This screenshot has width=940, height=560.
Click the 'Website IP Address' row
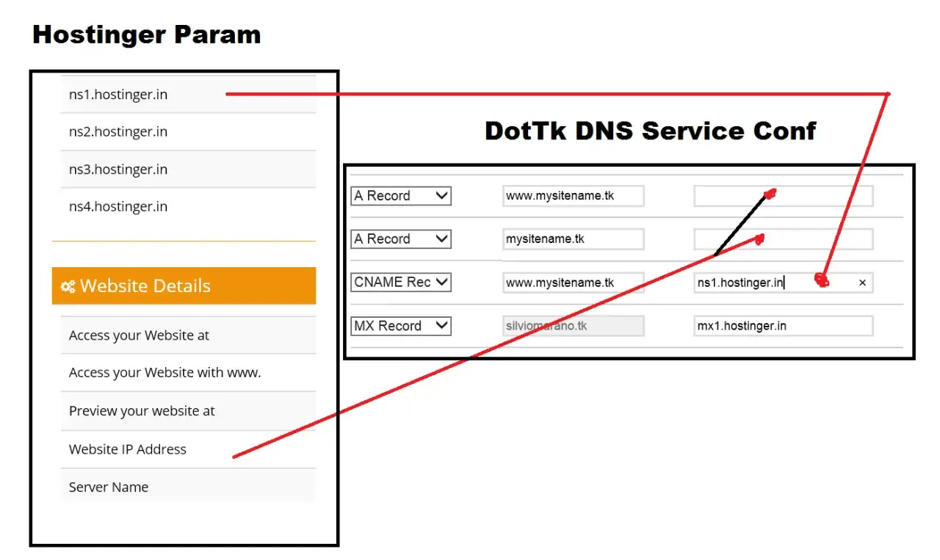point(188,449)
